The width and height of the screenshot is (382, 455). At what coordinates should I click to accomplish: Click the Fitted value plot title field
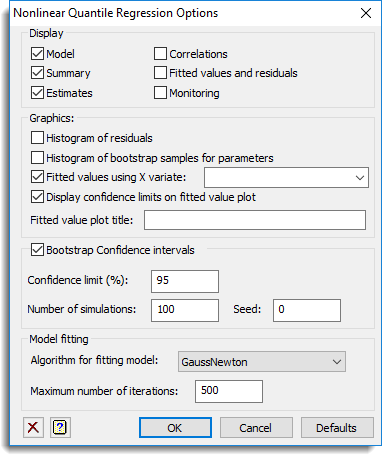click(x=255, y=220)
